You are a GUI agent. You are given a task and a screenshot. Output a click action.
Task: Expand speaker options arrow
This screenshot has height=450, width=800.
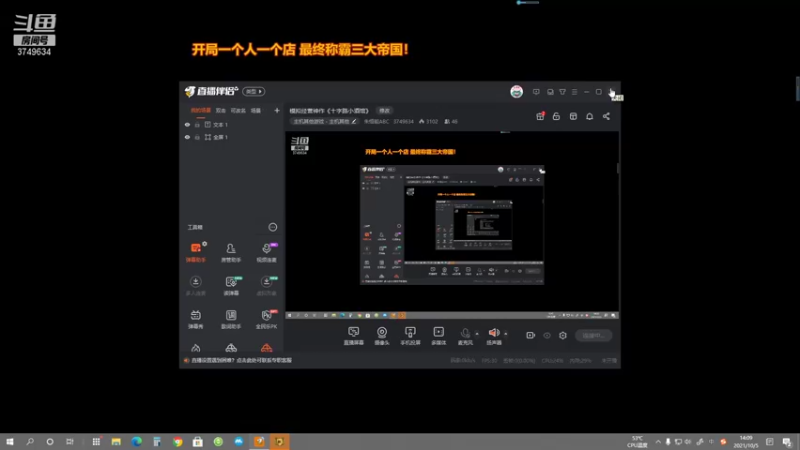[506, 334]
